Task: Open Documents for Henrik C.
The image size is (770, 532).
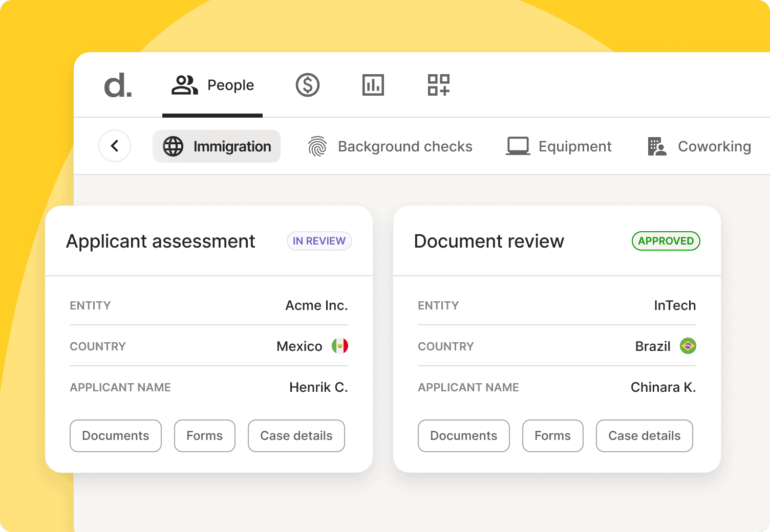Action: coord(116,436)
